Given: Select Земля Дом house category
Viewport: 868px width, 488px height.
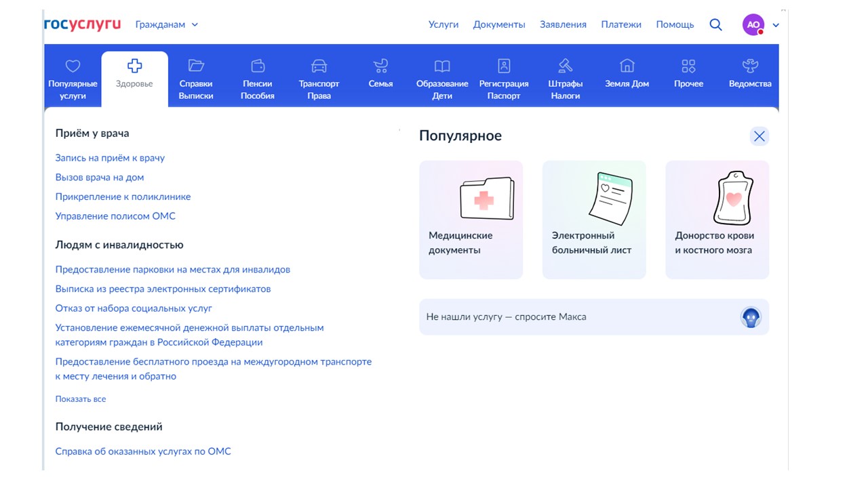Looking at the screenshot, I should click(x=627, y=75).
